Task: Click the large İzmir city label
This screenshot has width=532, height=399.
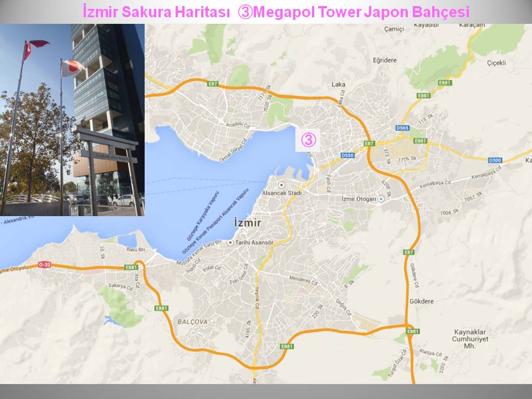Action: (x=248, y=223)
